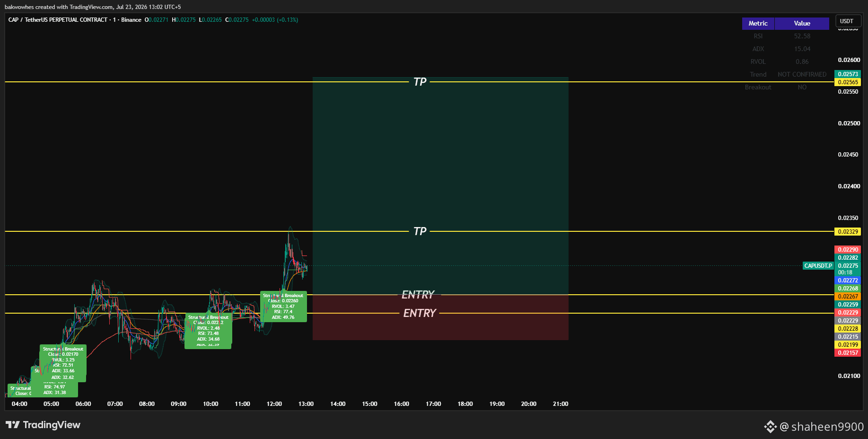Click the yellow 0.02228 price tag

tap(848, 329)
